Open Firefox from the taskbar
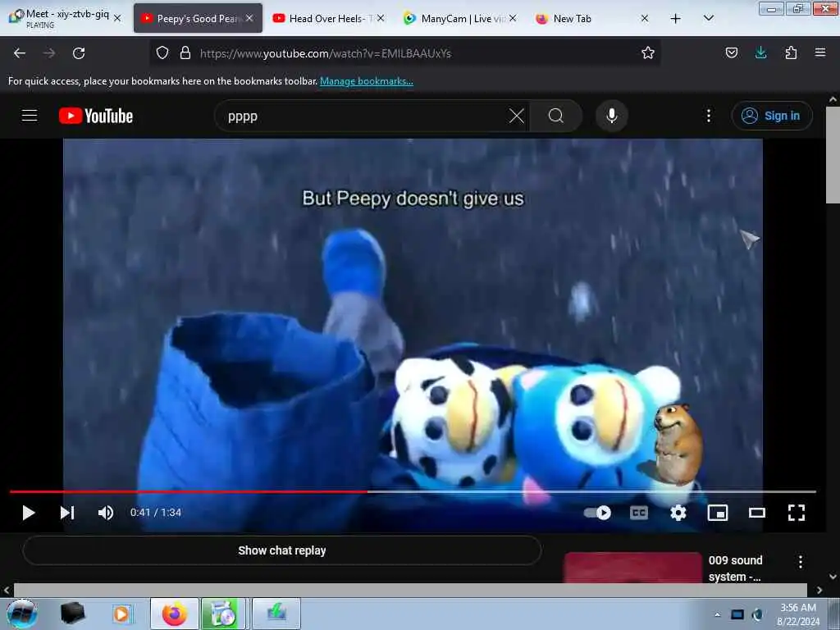840x630 pixels. (174, 614)
